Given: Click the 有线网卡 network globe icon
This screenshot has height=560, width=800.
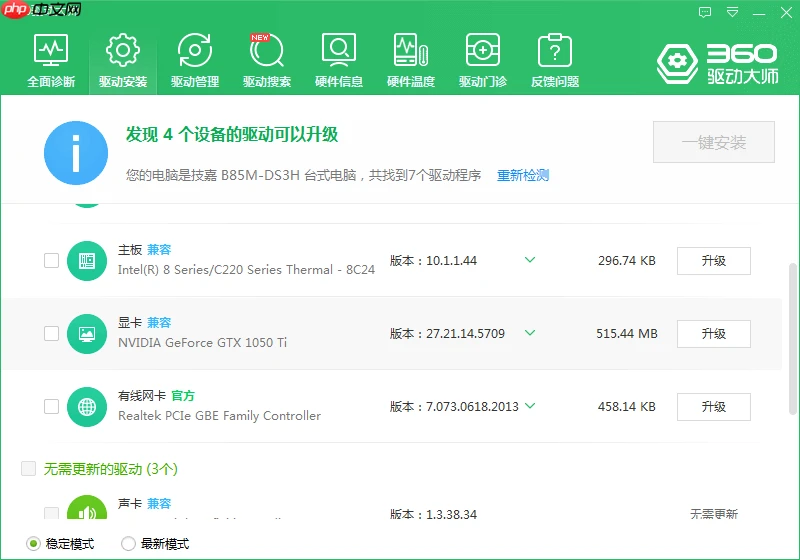Looking at the screenshot, I should [87, 406].
